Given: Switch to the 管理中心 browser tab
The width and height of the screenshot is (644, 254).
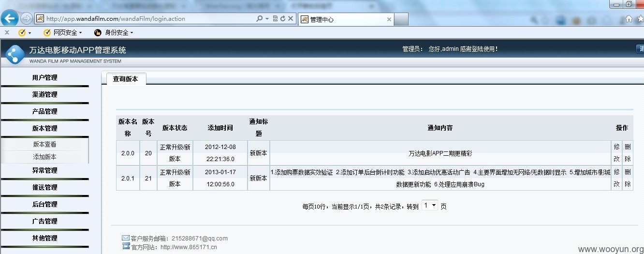Looking at the screenshot, I should (346, 19).
